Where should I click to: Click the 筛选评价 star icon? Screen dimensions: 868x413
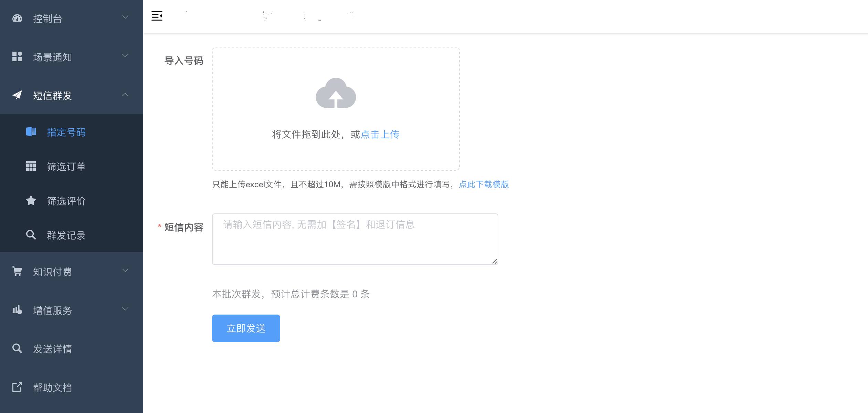31,200
